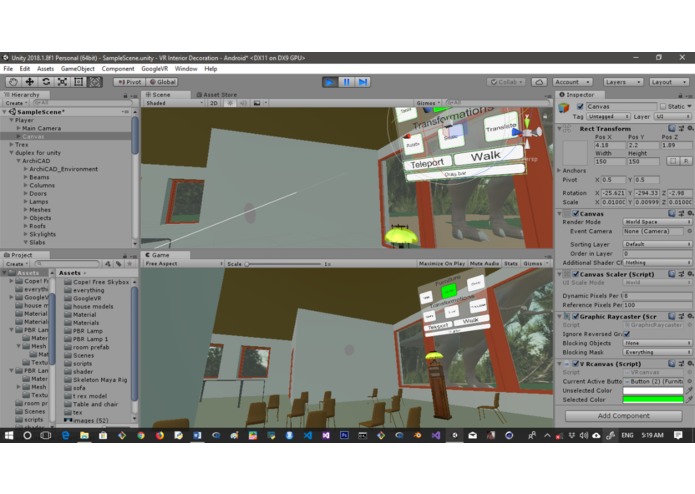This screenshot has width=695, height=494.
Task: Click the Pause button
Action: (x=346, y=82)
